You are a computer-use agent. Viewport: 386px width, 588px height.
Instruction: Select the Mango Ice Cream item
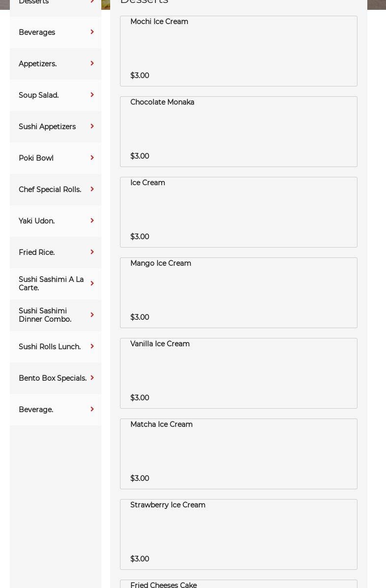point(238,293)
